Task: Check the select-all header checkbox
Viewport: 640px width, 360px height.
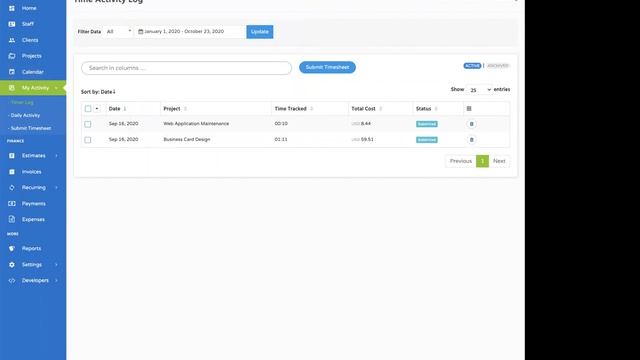Action: [88, 109]
